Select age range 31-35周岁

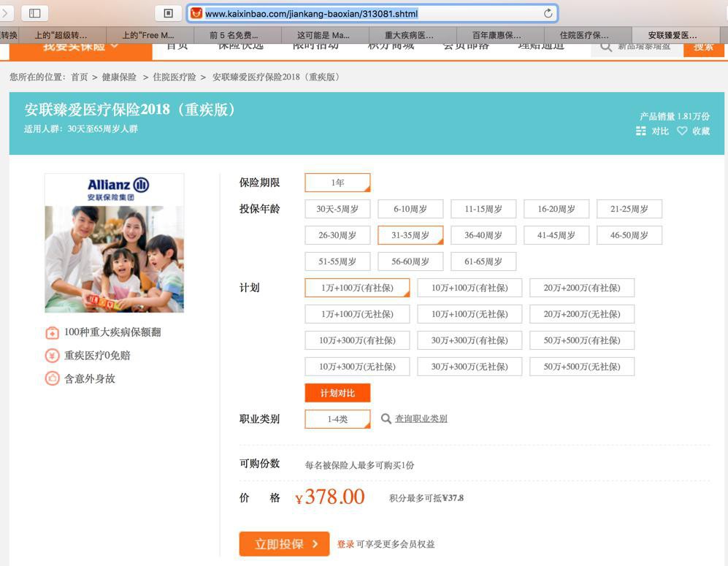410,235
